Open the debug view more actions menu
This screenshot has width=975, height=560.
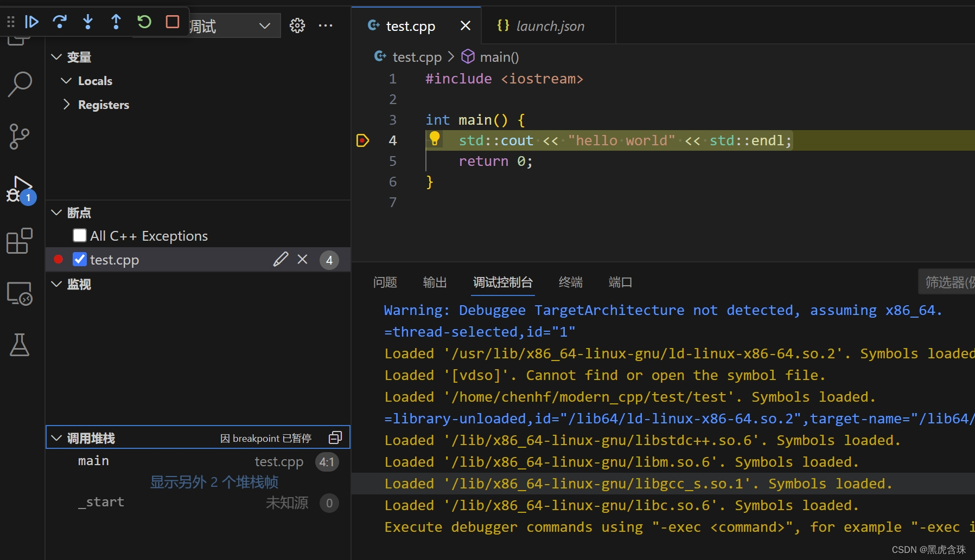(x=326, y=25)
